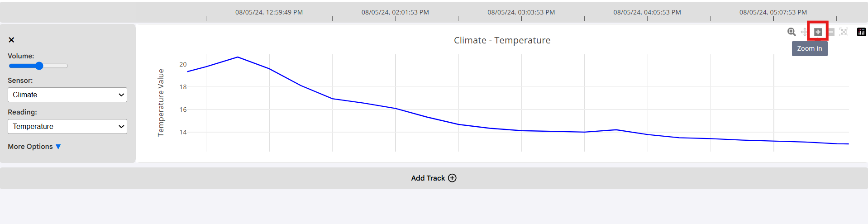Click the 03:03:53 PM timeline label
This screenshot has height=224, width=868.
(x=521, y=12)
